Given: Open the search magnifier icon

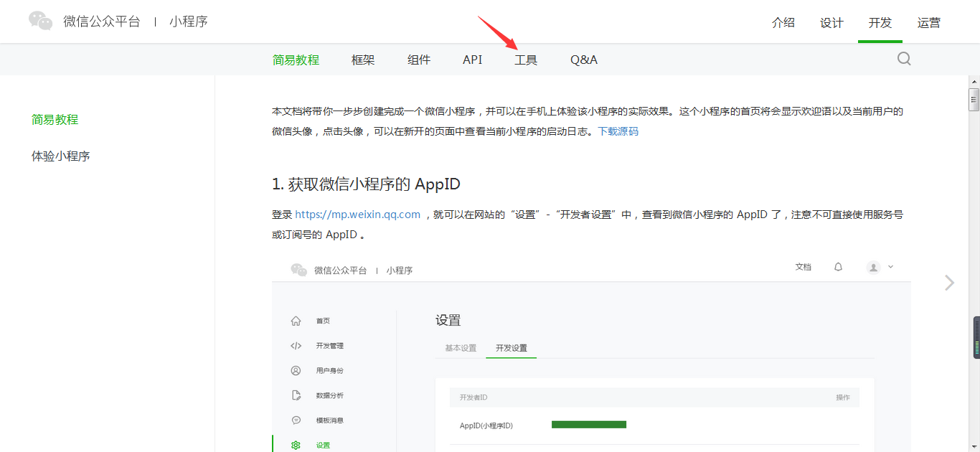Looking at the screenshot, I should tap(904, 59).
